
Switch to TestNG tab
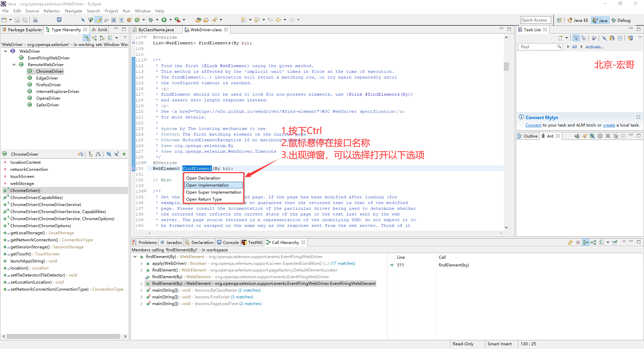tap(252, 242)
